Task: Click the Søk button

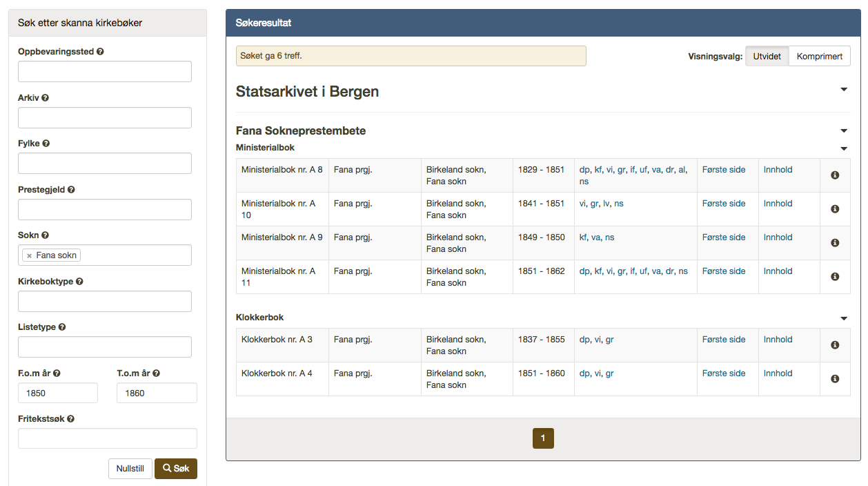Action: 176,469
